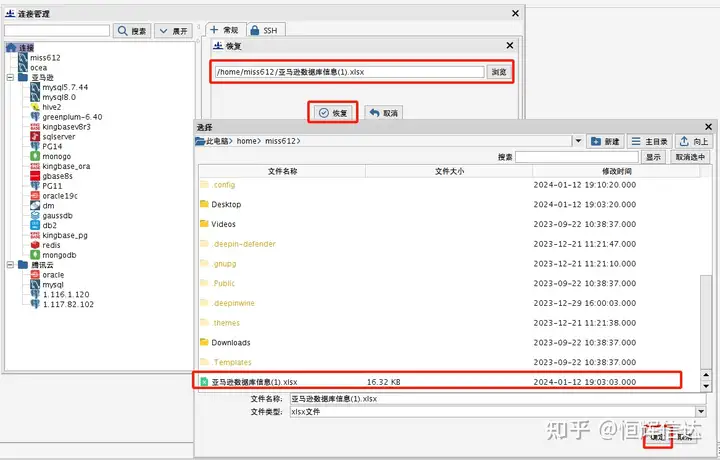Click the mysql8.0 database icon
The image size is (720, 460).
coord(35,97)
